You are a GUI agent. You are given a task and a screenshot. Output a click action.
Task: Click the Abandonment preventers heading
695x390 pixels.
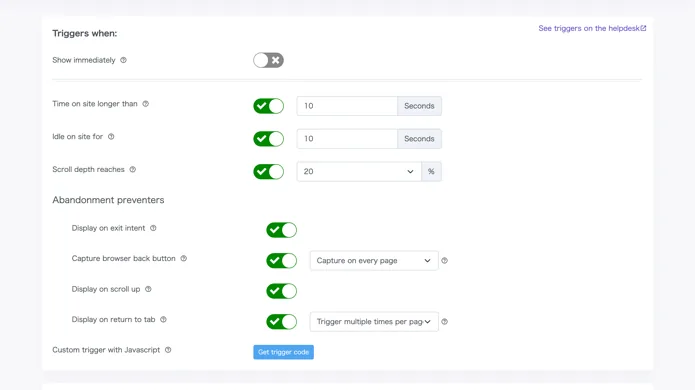108,200
